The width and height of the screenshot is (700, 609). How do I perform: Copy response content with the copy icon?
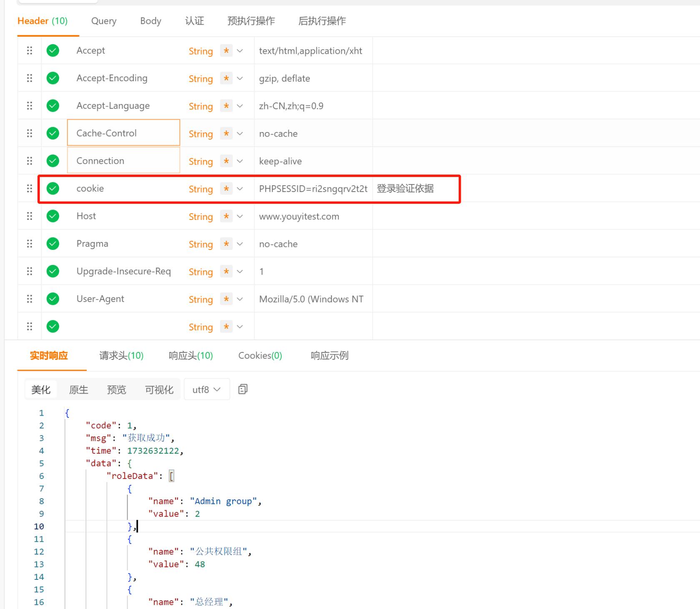tap(243, 389)
